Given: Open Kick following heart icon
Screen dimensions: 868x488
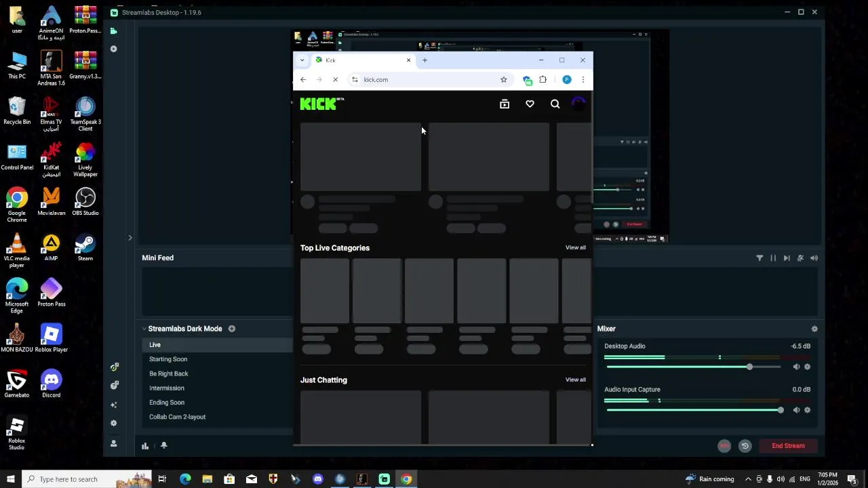Looking at the screenshot, I should (530, 104).
